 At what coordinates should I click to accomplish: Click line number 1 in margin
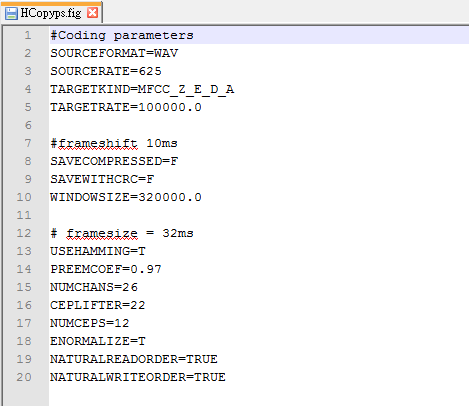pyautogui.click(x=28, y=35)
